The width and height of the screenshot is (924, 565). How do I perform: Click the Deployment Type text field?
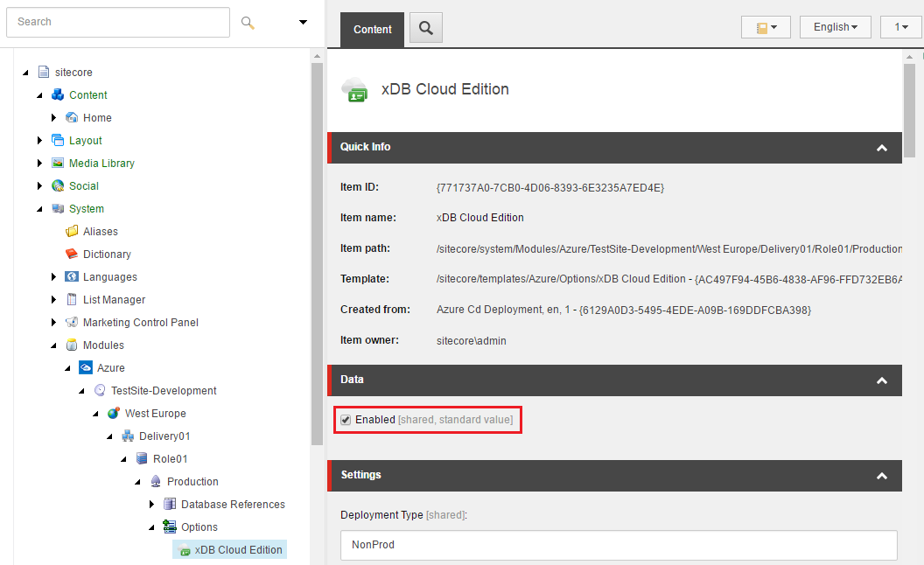[618, 544]
